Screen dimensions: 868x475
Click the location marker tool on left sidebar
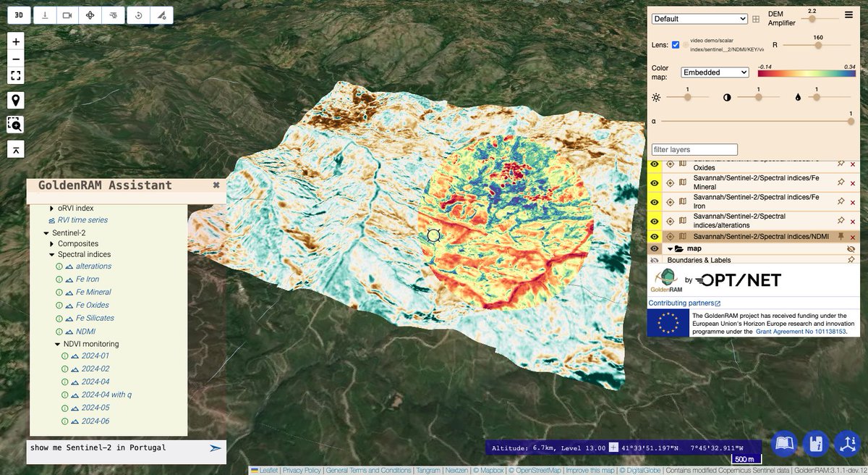pos(15,100)
